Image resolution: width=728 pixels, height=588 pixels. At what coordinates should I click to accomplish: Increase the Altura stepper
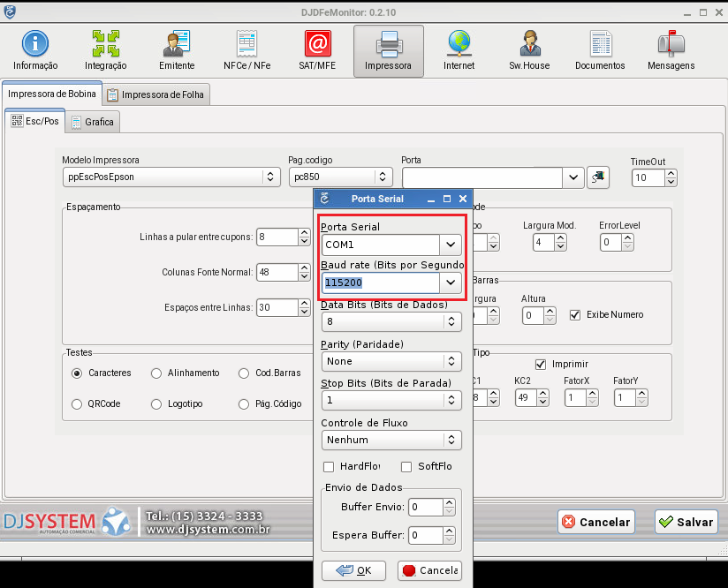550,312
